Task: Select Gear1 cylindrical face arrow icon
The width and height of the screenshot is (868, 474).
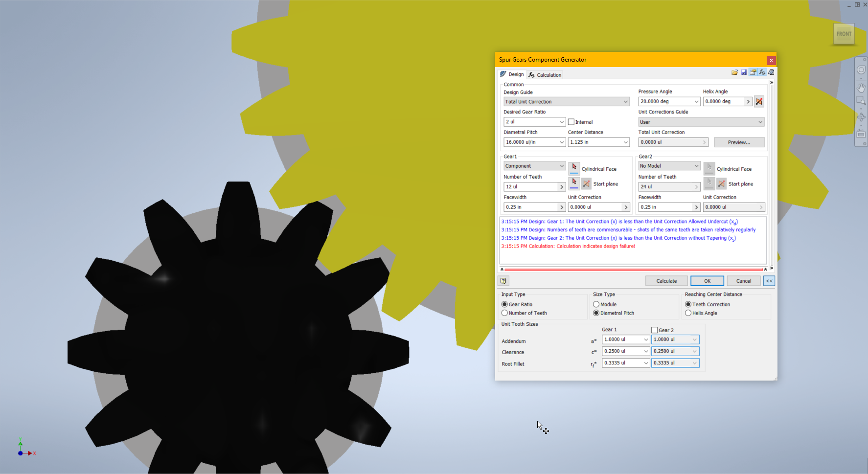Action: coord(574,169)
